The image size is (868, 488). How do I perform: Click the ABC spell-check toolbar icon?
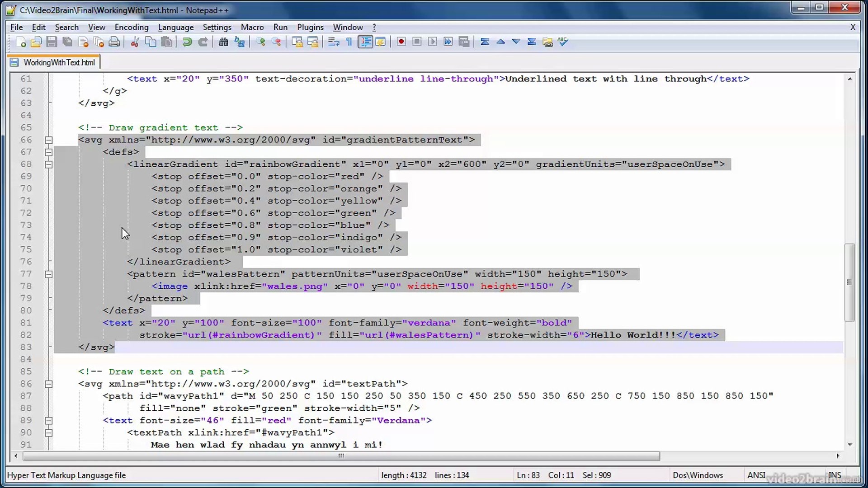[x=563, y=42]
